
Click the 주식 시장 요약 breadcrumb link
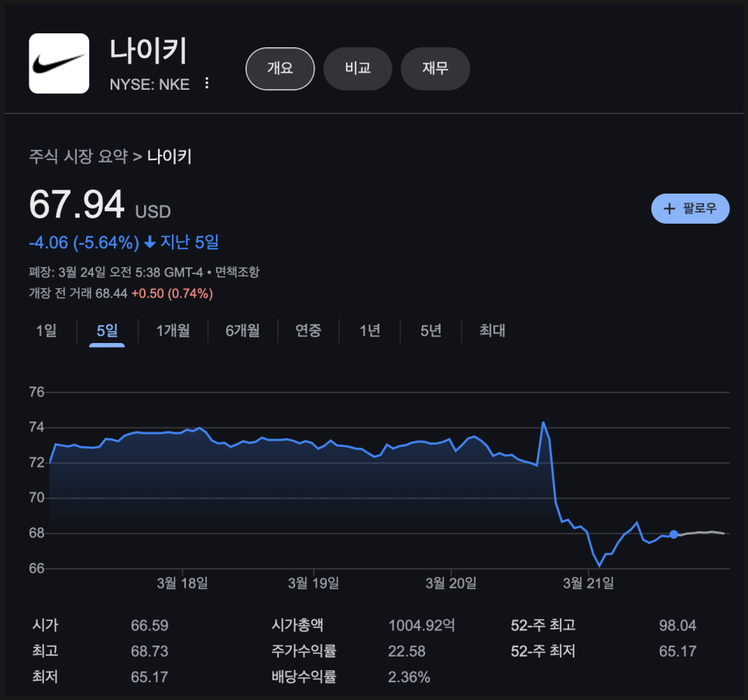pyautogui.click(x=78, y=156)
